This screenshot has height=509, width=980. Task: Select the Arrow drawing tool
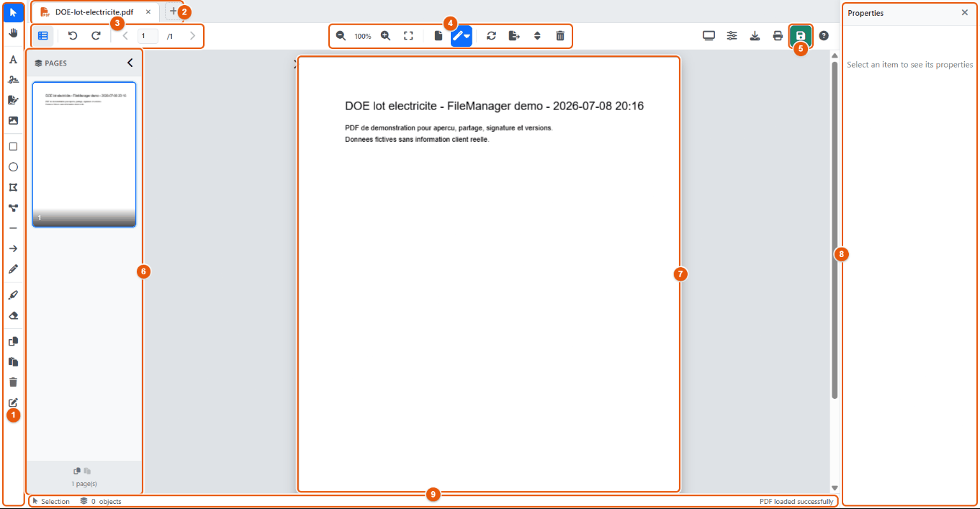pyautogui.click(x=13, y=248)
